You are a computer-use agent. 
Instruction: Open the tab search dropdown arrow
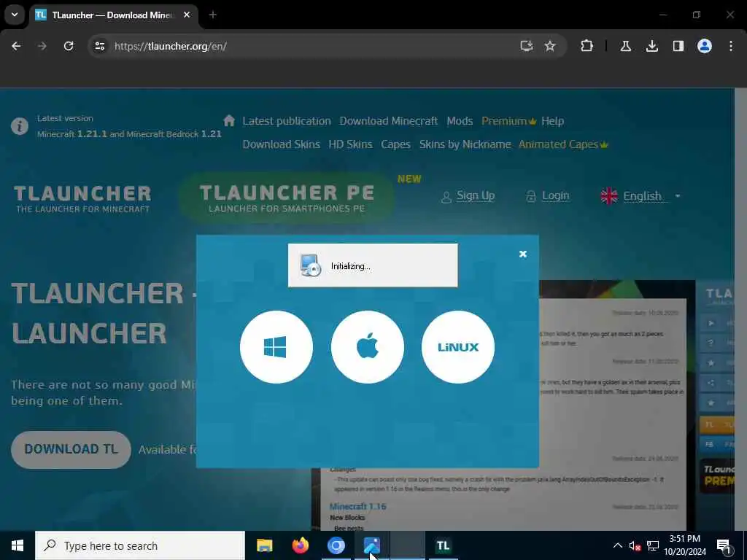[x=15, y=15]
